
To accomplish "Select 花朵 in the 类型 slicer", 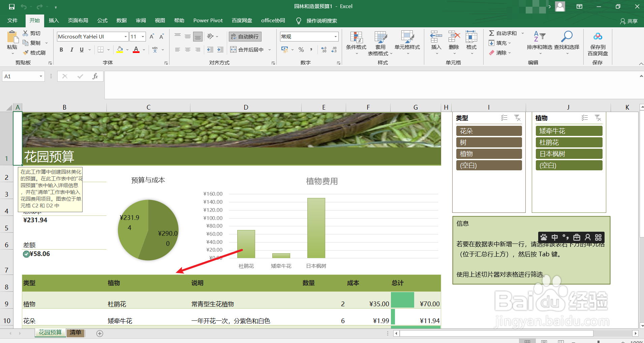I will click(489, 131).
